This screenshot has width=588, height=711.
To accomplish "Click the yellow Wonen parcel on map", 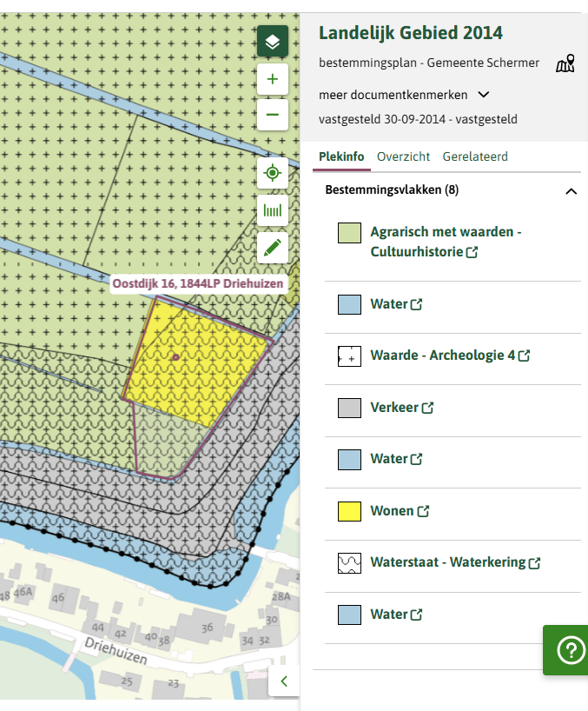I will click(200, 356).
